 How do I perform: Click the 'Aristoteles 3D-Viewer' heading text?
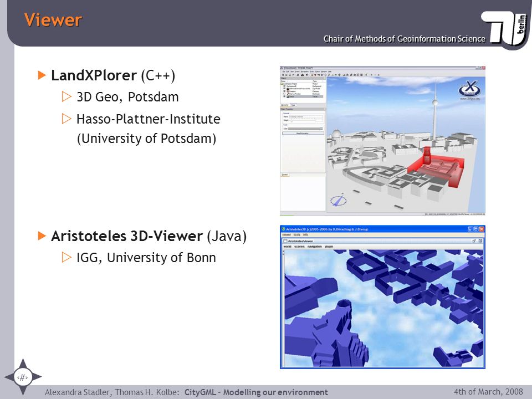point(127,236)
